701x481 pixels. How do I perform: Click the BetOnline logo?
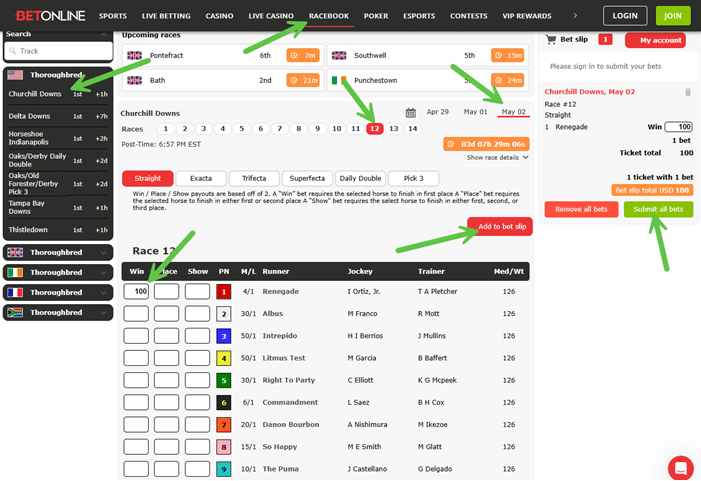point(50,16)
